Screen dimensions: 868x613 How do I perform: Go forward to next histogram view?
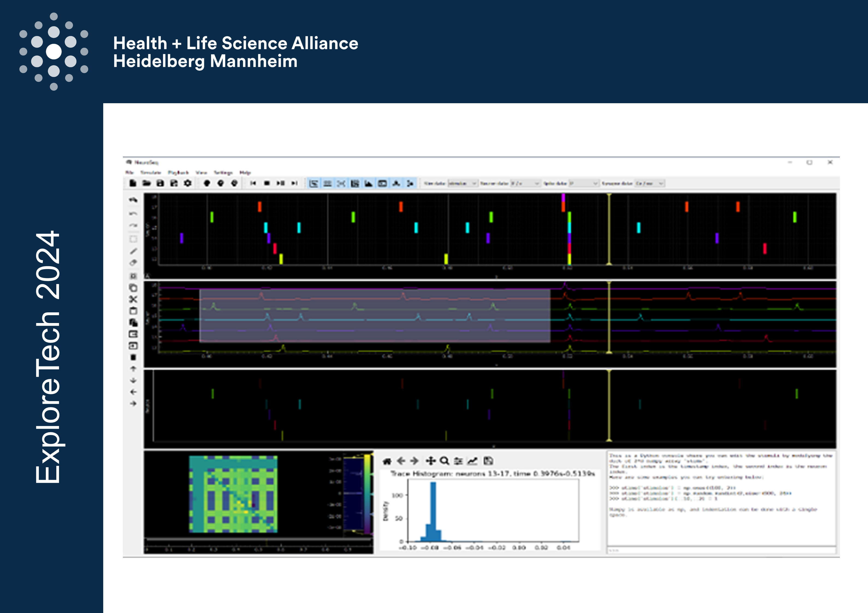pos(415,461)
